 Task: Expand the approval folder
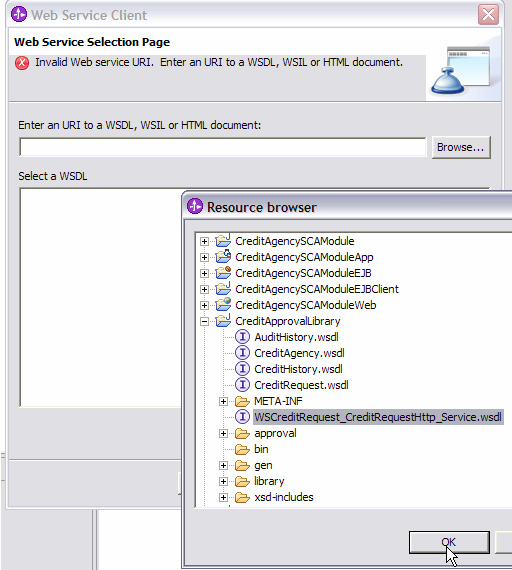(x=223, y=433)
